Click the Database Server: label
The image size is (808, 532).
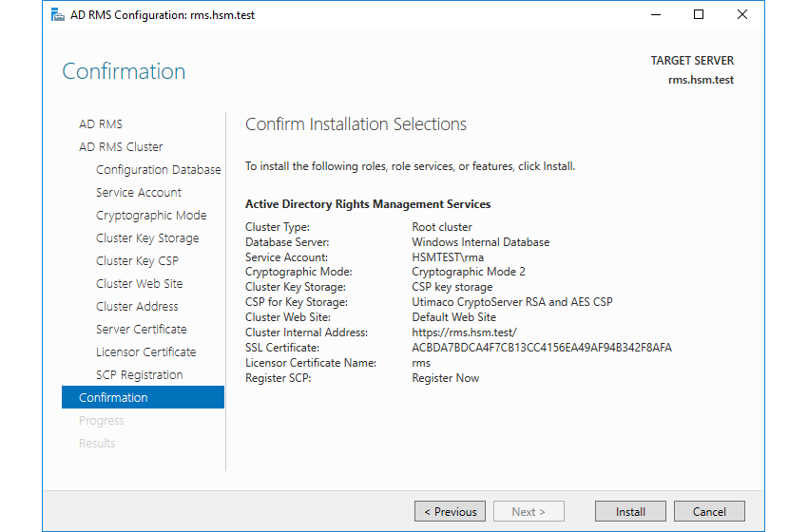(x=287, y=242)
